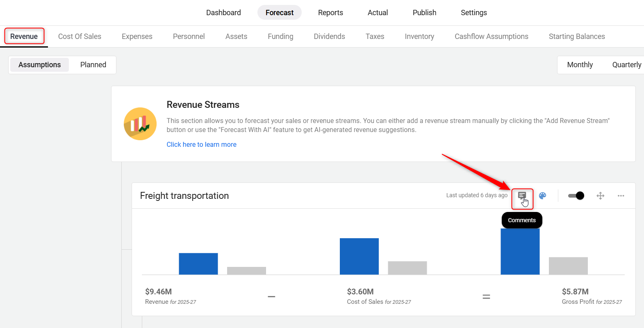Screen dimensions: 644x328
Task: Select the Assumptions view
Action: pos(39,65)
